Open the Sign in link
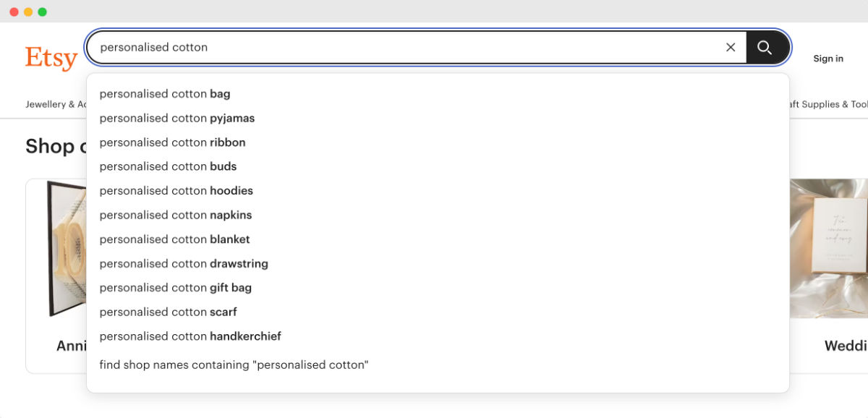Screen dimensions: 868x418 [x=828, y=59]
